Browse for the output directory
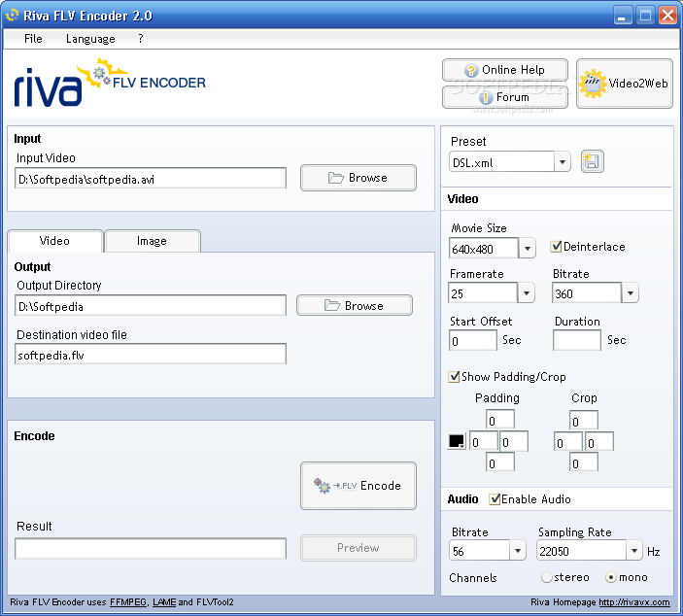Screen dimensions: 683x616 [355, 305]
